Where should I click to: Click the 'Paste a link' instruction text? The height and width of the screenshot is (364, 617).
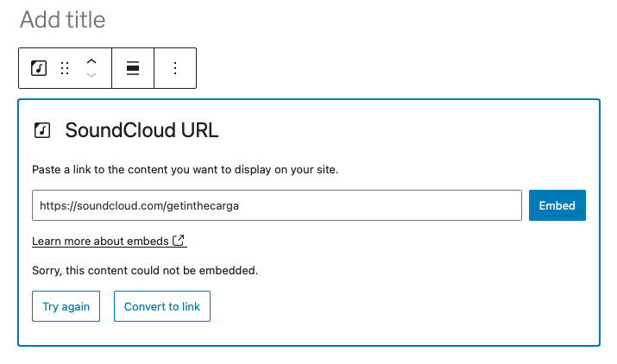185,170
